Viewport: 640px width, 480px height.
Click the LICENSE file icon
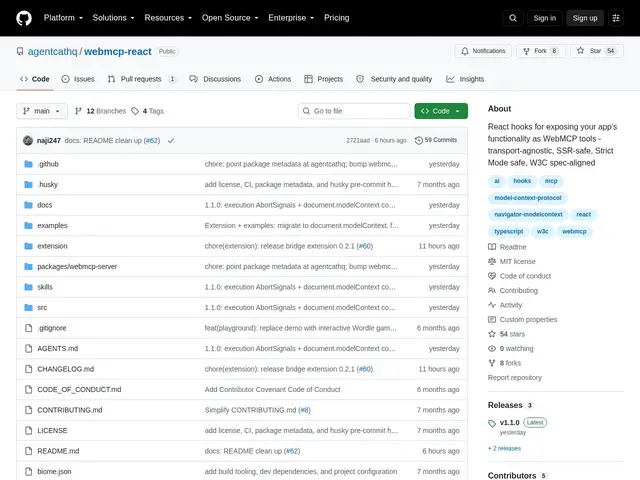[28, 431]
